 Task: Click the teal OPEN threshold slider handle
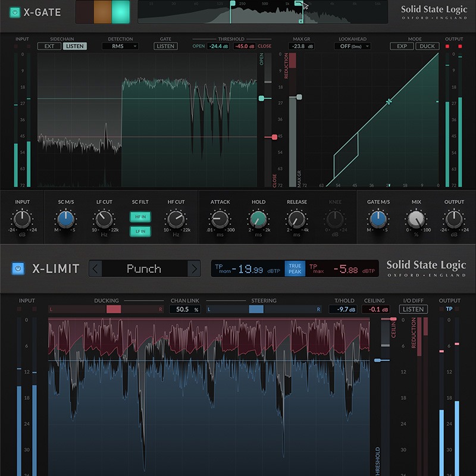262,98
